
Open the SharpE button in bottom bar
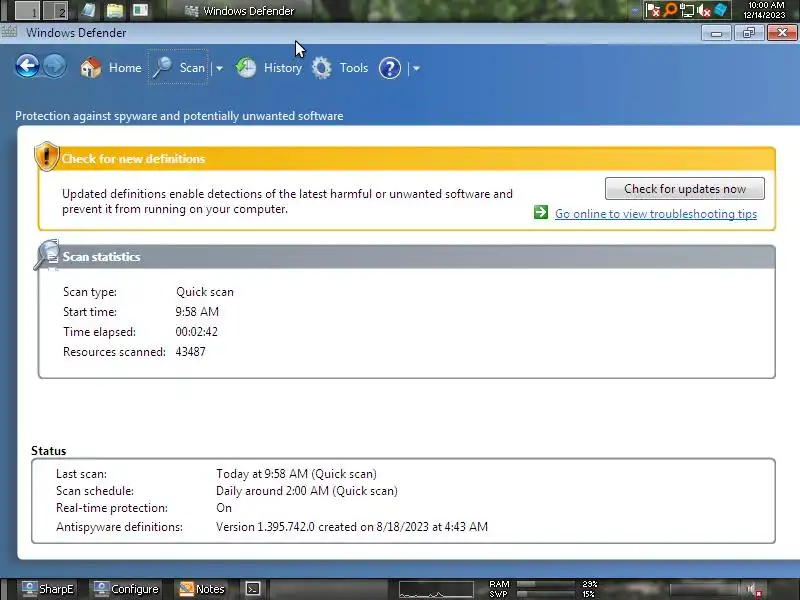tap(47, 589)
